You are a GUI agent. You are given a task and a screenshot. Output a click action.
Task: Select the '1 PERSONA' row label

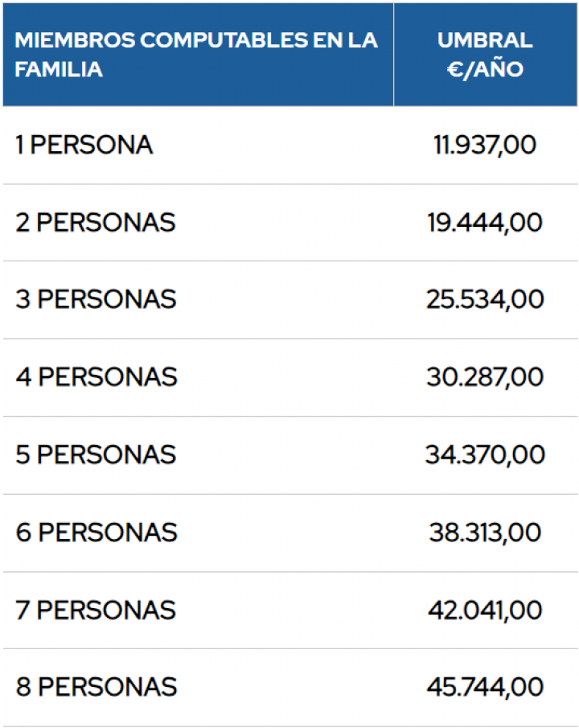tap(84, 146)
